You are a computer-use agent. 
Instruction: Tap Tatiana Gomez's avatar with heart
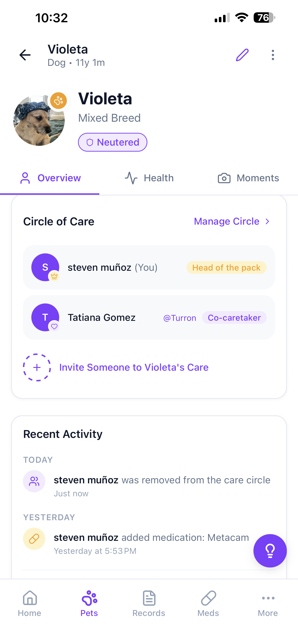point(45,318)
